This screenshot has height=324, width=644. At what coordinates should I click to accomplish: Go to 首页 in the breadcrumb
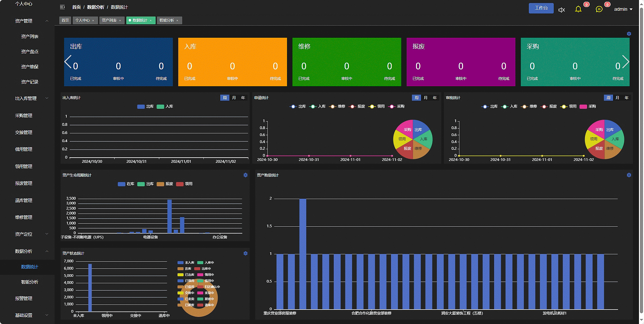click(76, 7)
